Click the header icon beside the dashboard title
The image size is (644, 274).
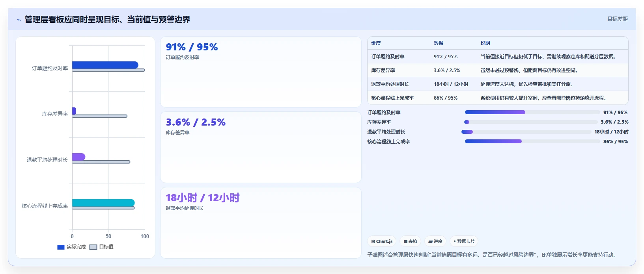point(19,20)
